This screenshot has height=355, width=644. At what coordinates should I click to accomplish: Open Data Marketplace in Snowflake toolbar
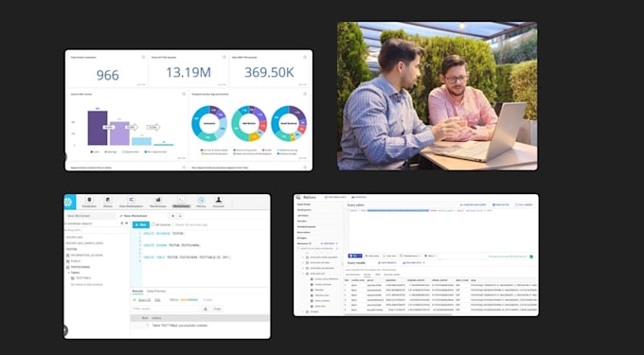(x=131, y=202)
